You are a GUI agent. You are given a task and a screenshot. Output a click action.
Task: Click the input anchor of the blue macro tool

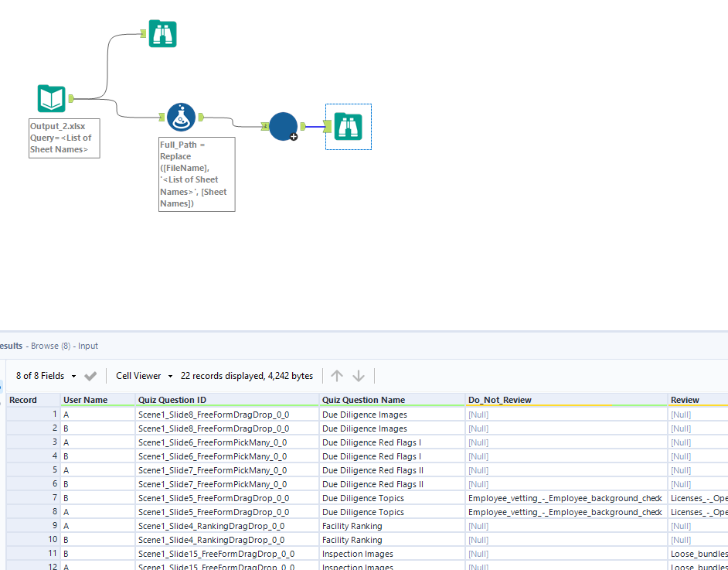265,126
